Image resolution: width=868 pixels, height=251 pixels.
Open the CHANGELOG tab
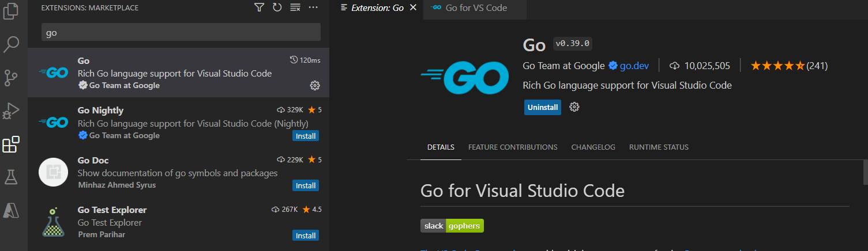tap(593, 147)
